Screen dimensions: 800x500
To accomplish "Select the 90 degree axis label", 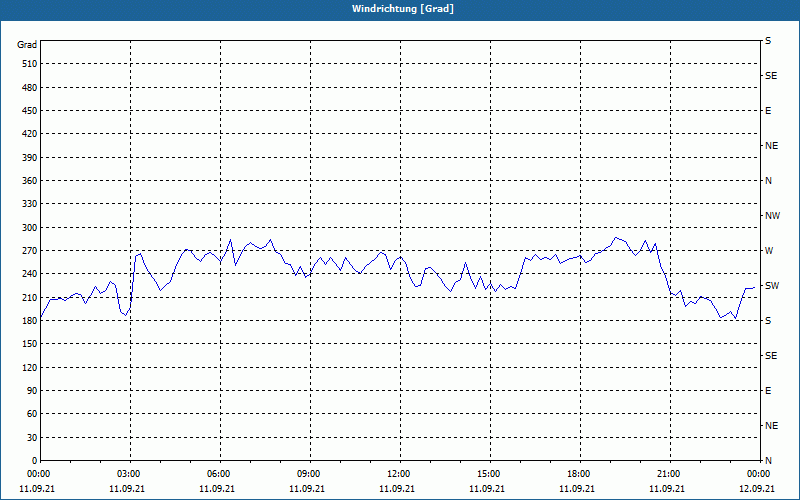I will [32, 391].
